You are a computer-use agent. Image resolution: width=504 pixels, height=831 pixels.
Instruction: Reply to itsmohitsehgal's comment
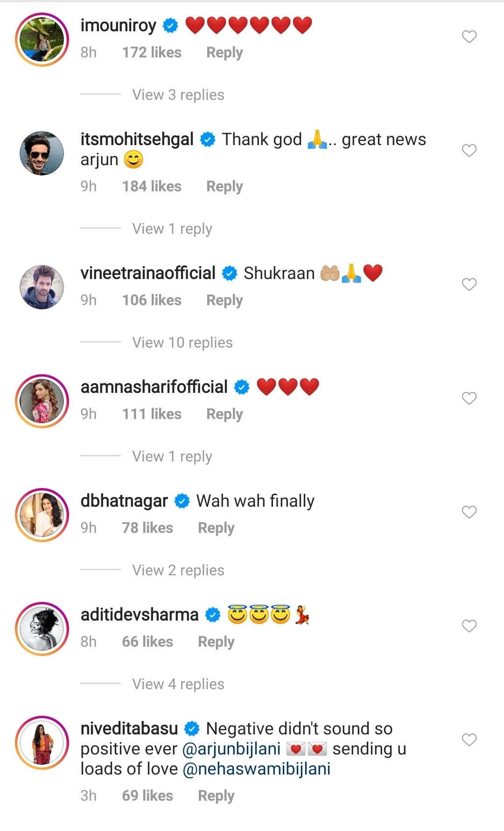pos(224,186)
